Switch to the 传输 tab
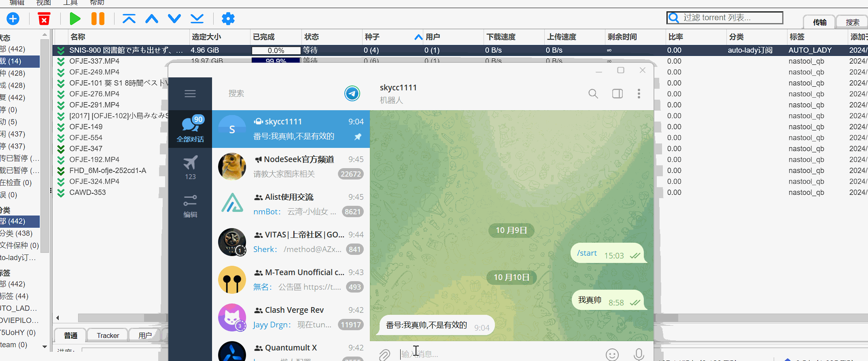Image resolution: width=868 pixels, height=361 pixels. click(819, 22)
